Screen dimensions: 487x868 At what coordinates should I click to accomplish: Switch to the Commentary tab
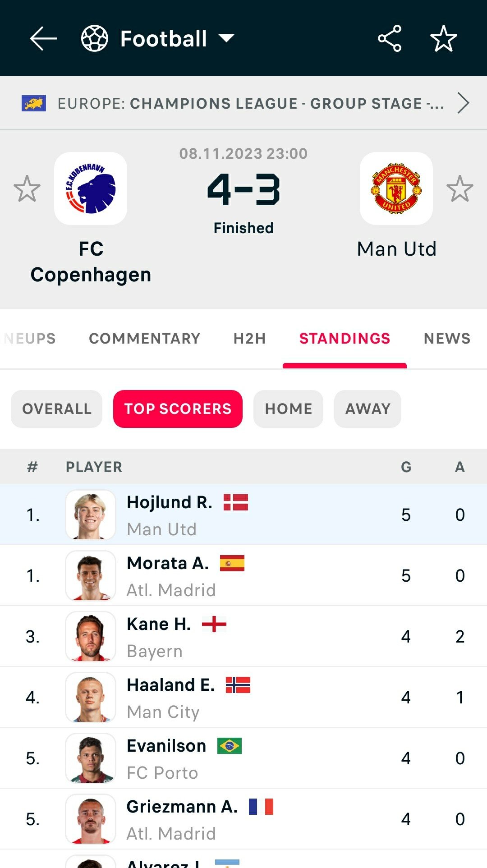pyautogui.click(x=144, y=339)
